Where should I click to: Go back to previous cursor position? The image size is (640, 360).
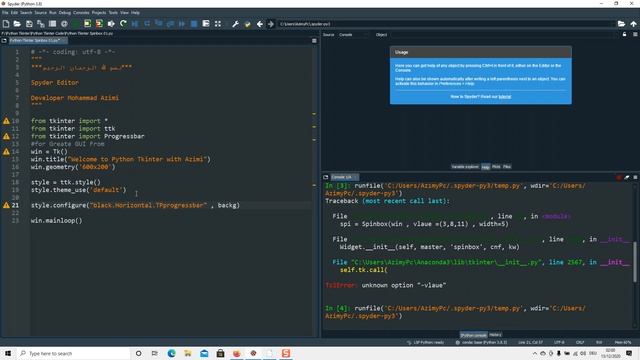(x=260, y=24)
